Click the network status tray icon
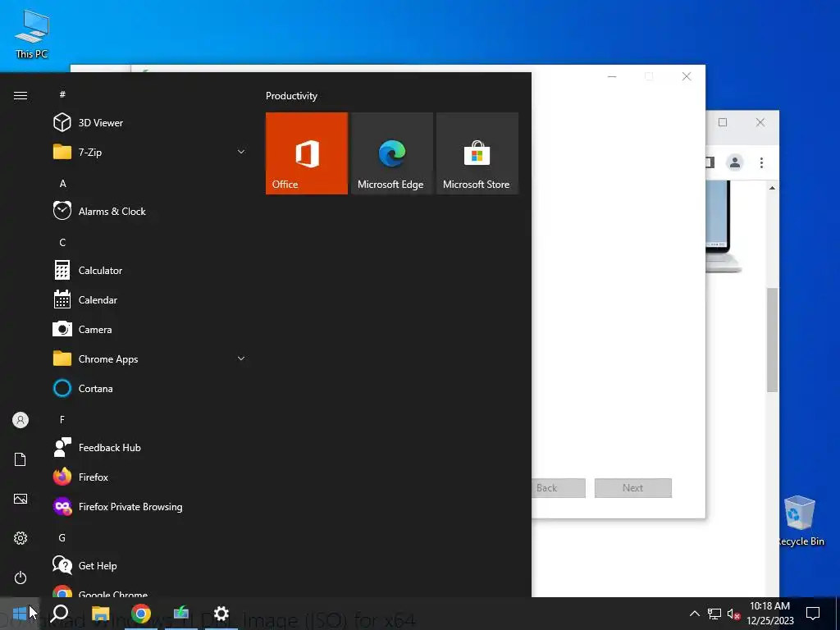Image resolution: width=840 pixels, height=630 pixels. [x=714, y=614]
